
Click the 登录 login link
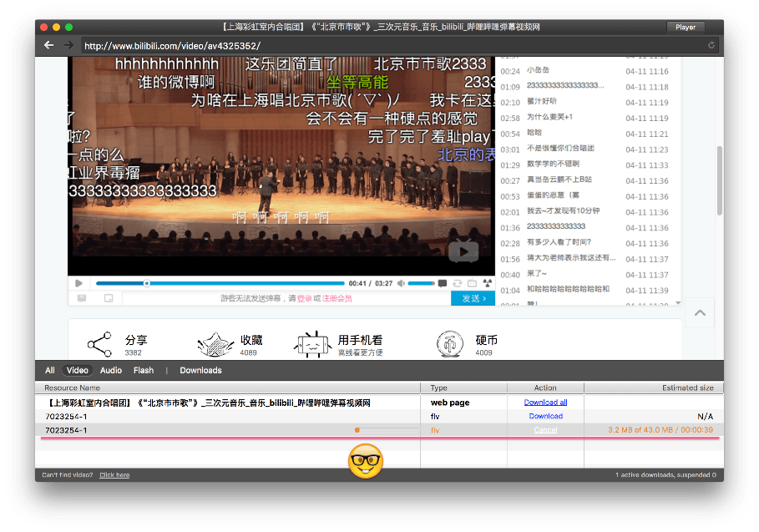click(305, 298)
